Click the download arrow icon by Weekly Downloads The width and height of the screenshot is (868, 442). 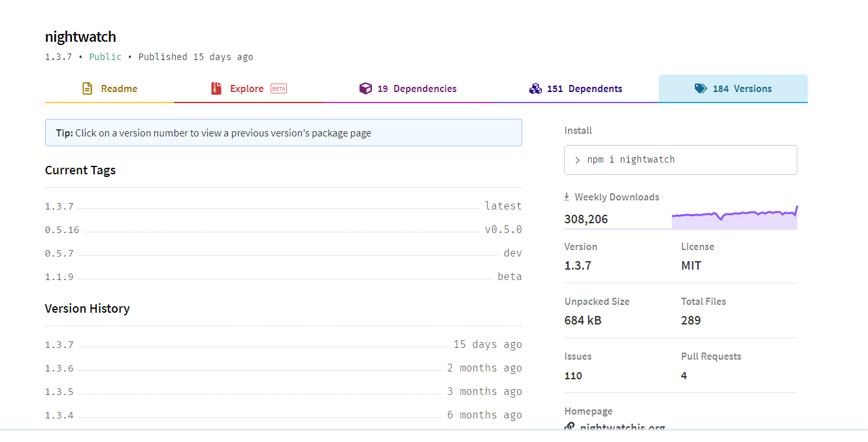click(567, 197)
